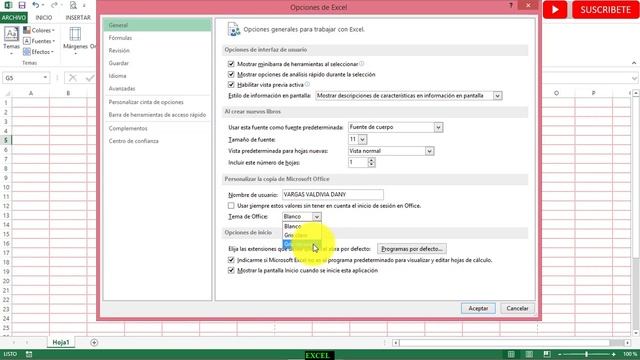Click the Cancelar button
Image resolution: width=640 pixels, height=360 pixels.
[517, 308]
